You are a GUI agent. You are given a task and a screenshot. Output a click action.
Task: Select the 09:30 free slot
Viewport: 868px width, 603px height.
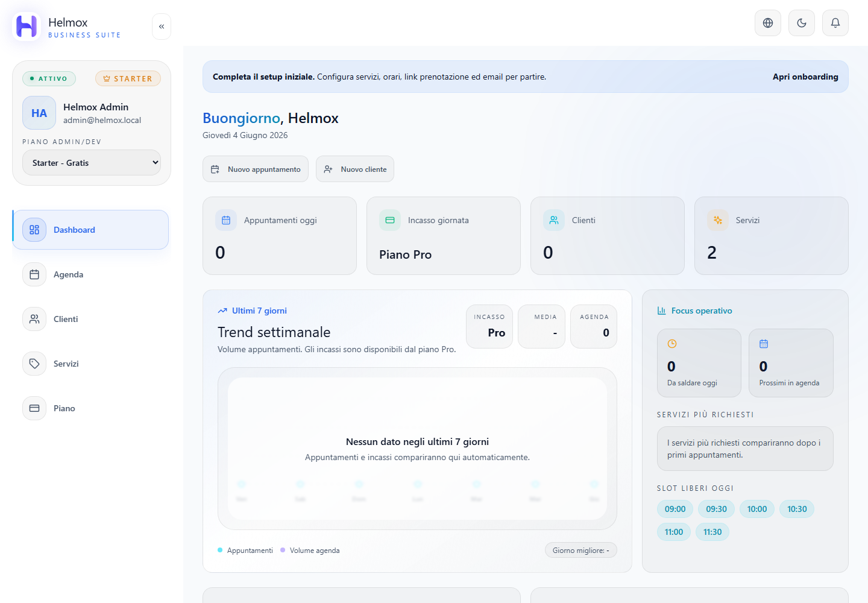tap(717, 509)
